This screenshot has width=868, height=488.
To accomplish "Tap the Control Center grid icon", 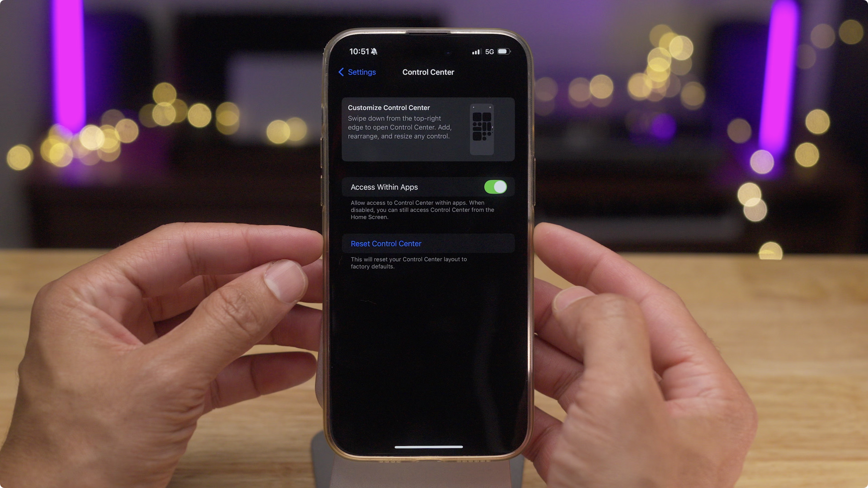I will coord(482,128).
